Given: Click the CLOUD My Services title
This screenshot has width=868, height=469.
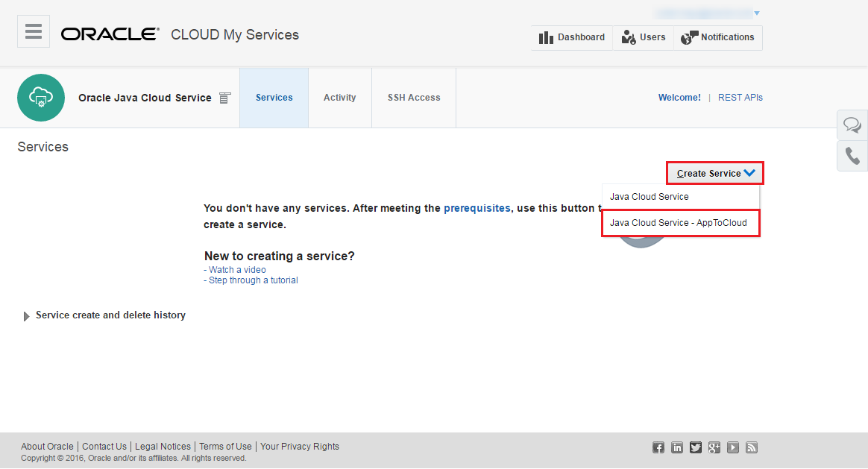Looking at the screenshot, I should pyautogui.click(x=235, y=34).
